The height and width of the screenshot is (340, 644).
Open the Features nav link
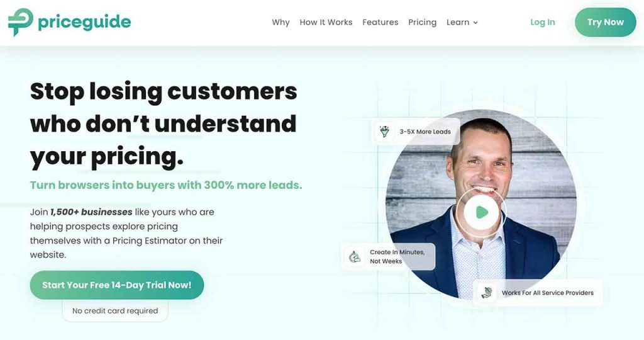(x=380, y=22)
